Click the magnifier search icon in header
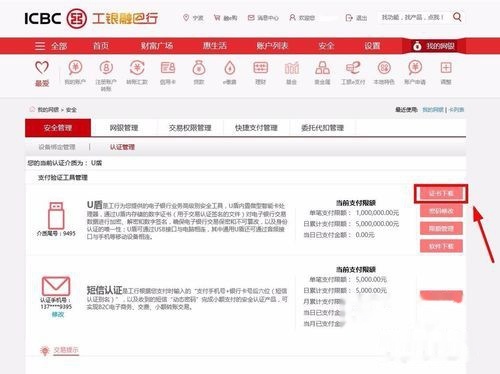Viewport: 500px width, 374px height. pos(457,17)
